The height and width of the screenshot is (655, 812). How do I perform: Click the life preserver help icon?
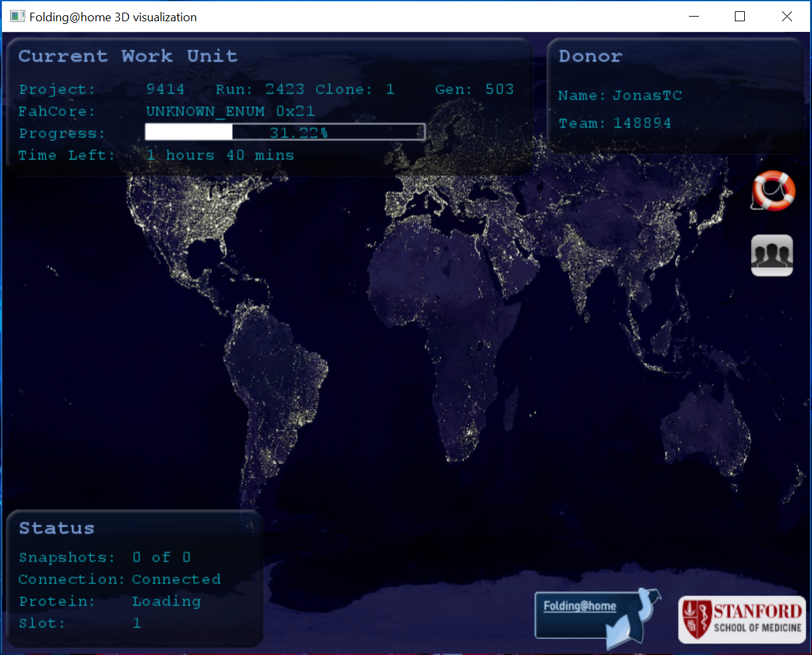773,191
